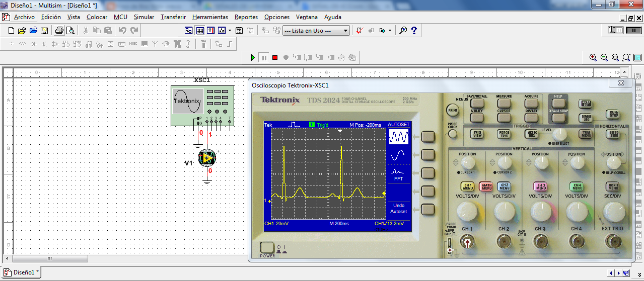This screenshot has height=281, width=644.
Task: Open the Herramientas menu
Action: (x=210, y=17)
